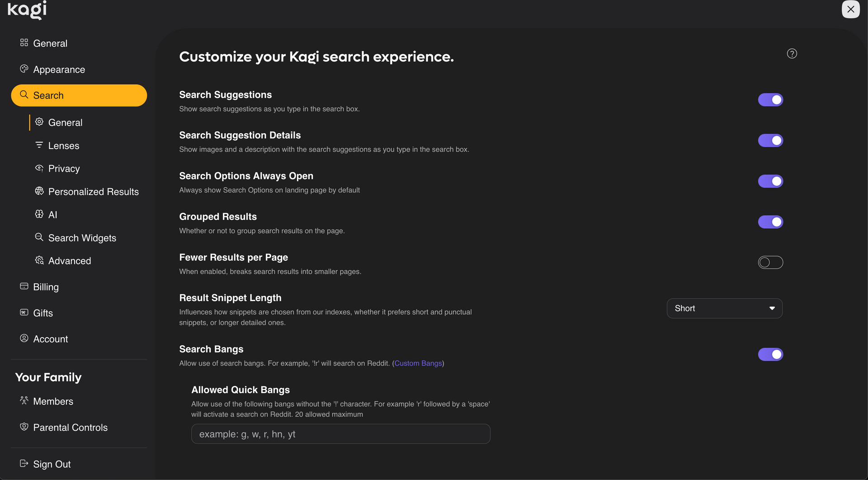Click the Parental Controls shield icon

click(24, 427)
